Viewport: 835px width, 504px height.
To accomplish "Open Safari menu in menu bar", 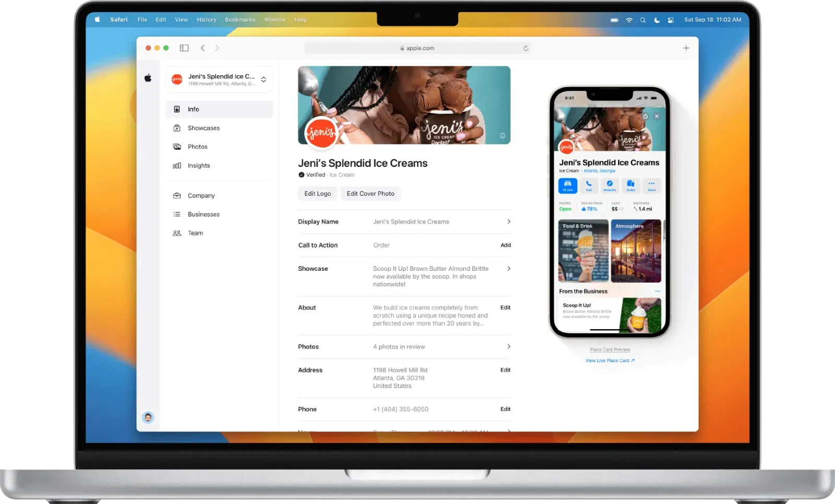I will (x=119, y=19).
